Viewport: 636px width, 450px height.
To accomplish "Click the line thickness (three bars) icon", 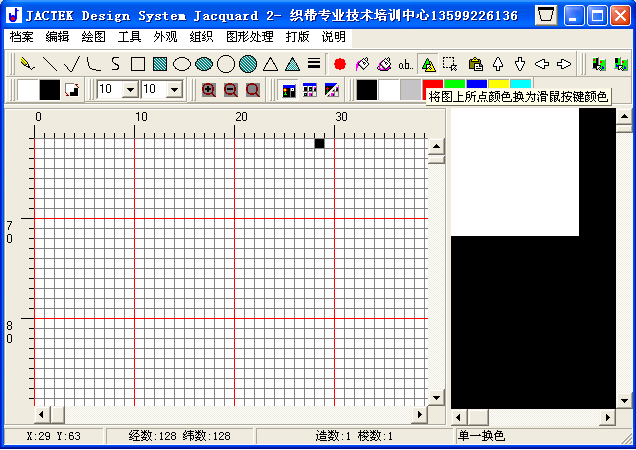I will point(314,64).
